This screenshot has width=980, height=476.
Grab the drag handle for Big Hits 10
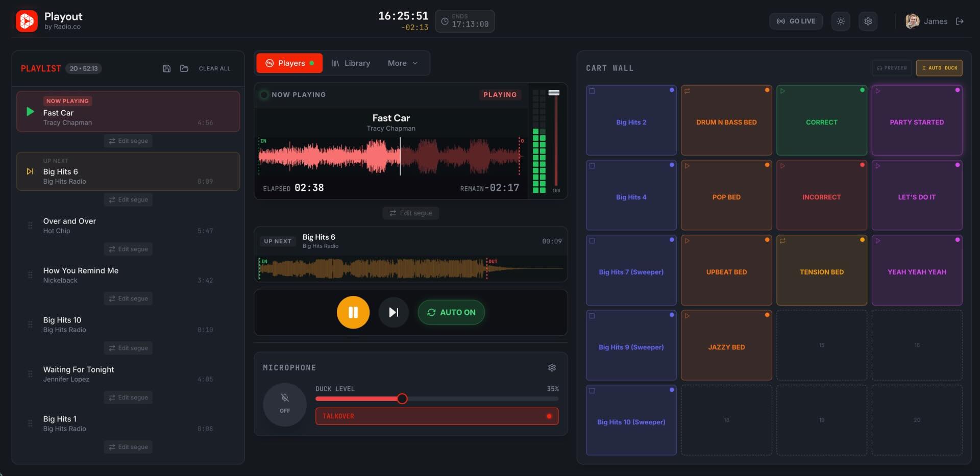point(30,324)
